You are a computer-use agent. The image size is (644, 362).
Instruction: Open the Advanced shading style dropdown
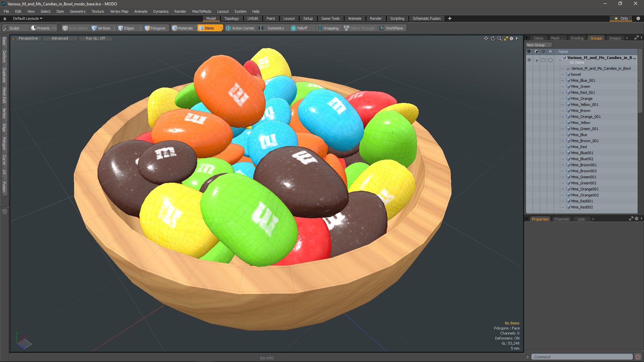[60, 39]
